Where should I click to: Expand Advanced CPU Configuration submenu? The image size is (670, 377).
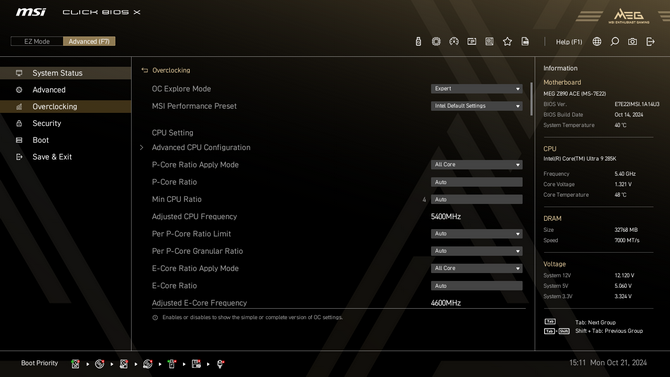click(x=201, y=147)
